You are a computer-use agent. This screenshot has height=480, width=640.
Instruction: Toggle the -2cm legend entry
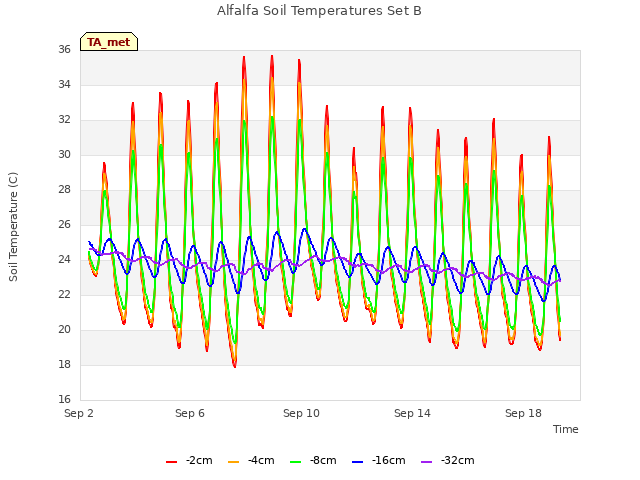[189, 460]
